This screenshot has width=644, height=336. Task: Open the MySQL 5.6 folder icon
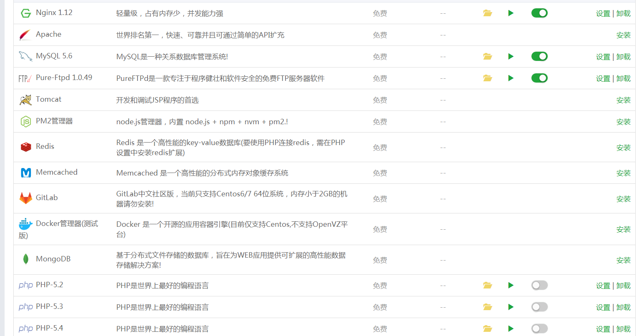[488, 57]
